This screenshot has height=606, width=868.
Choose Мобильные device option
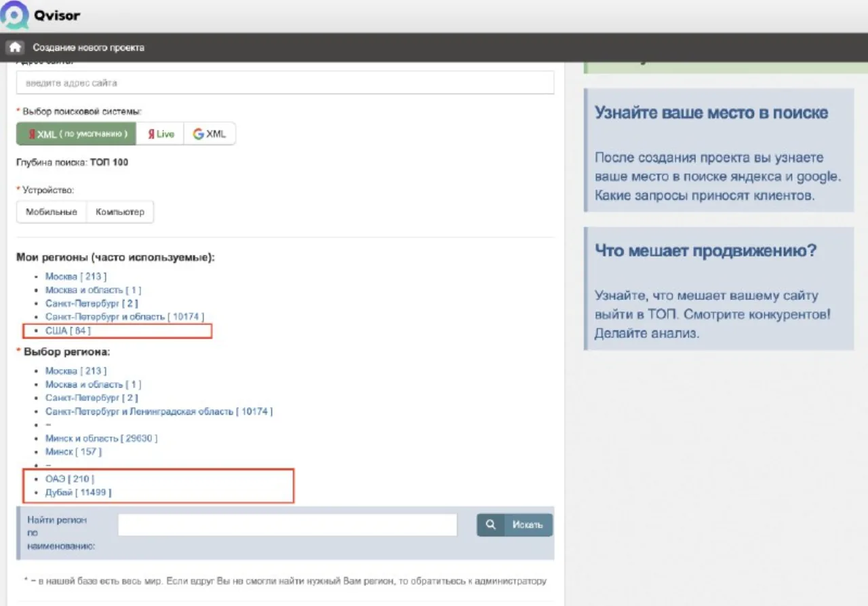[52, 212]
